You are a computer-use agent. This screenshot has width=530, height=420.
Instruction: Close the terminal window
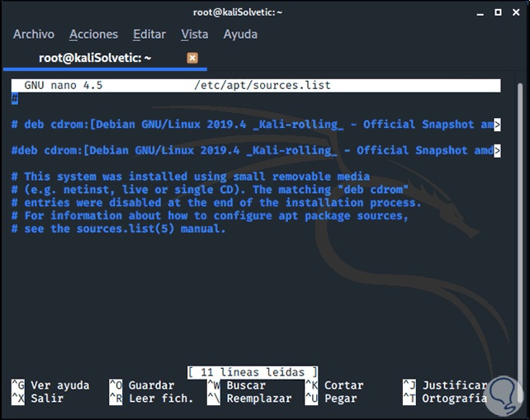[x=516, y=12]
